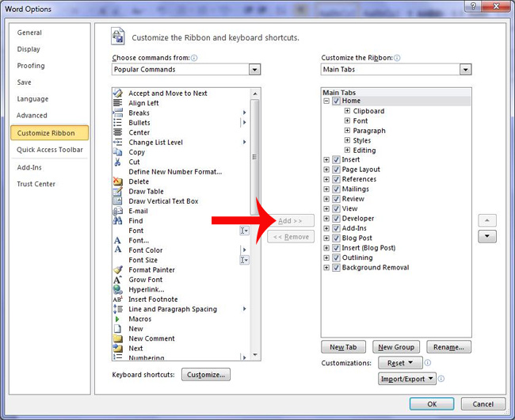Click the New Comment icon
The image size is (515, 420).
click(117, 338)
